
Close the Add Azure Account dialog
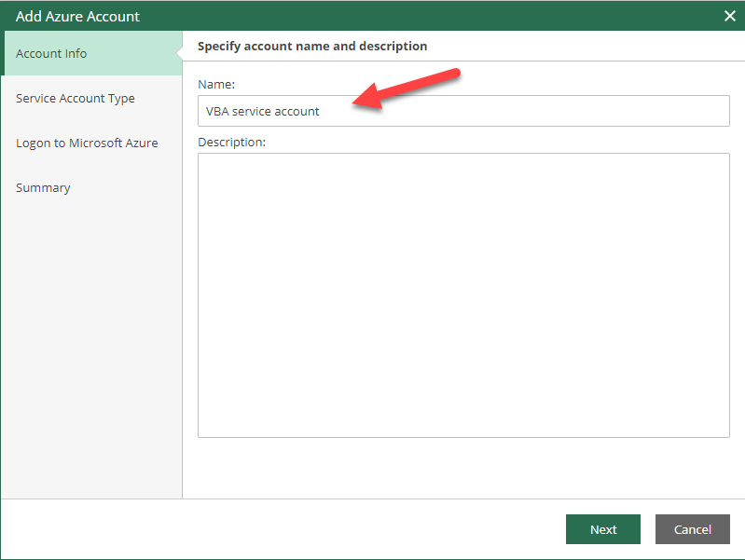(x=729, y=16)
